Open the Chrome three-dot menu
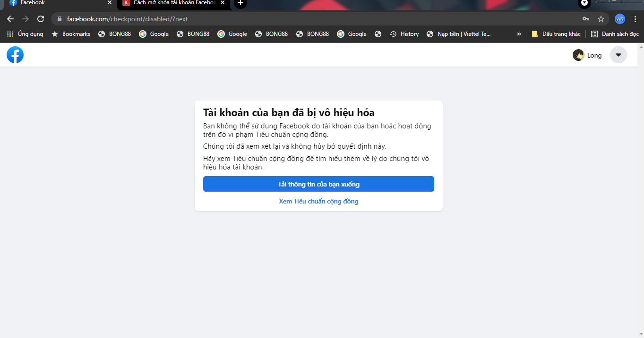 (635, 19)
